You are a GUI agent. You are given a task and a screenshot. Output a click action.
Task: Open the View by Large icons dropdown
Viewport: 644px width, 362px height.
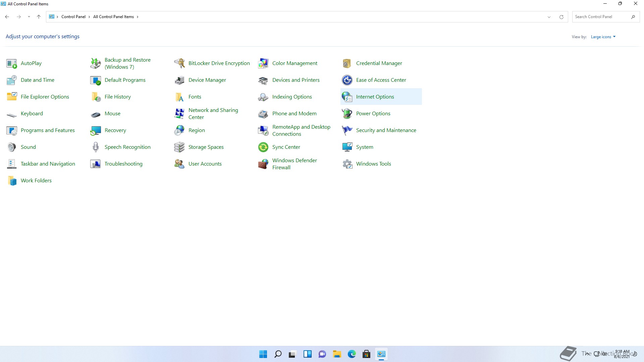point(603,37)
